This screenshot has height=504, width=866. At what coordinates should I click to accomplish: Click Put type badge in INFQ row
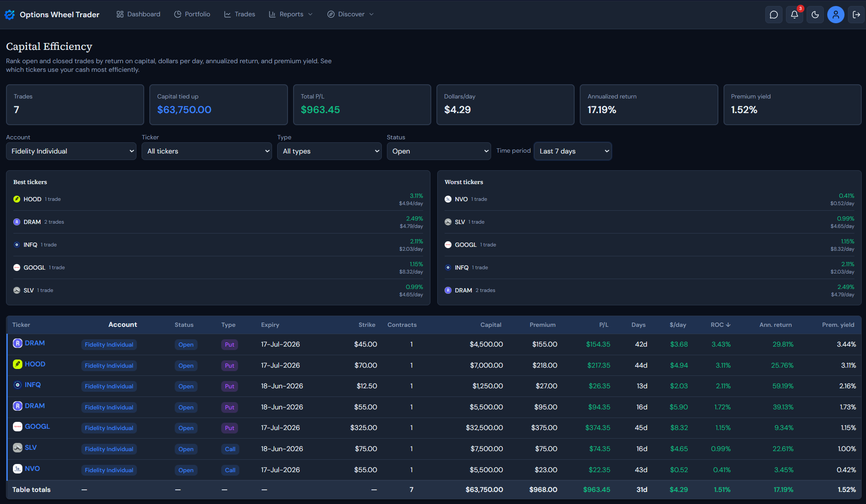(230, 386)
